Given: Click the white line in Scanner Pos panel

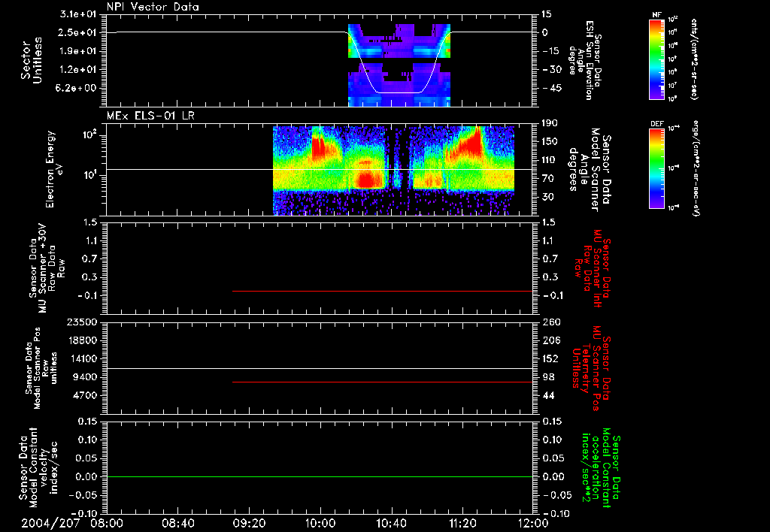Looking at the screenshot, I should click(x=320, y=368).
